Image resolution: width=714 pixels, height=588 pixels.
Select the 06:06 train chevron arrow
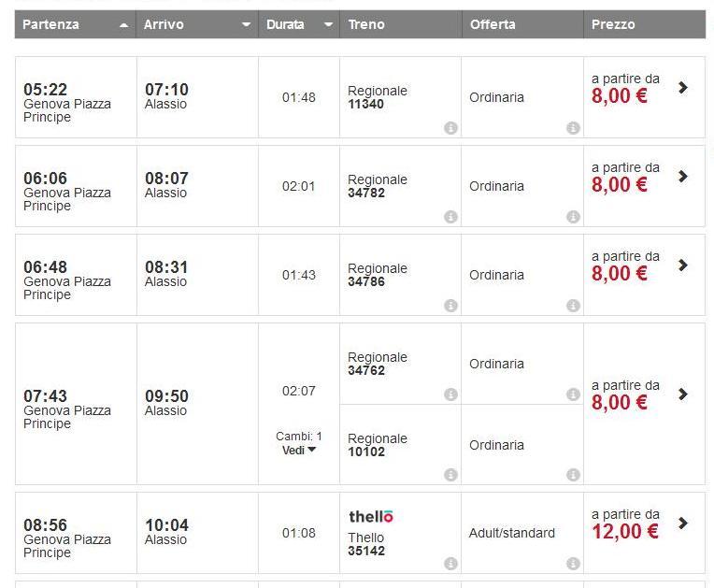click(683, 177)
